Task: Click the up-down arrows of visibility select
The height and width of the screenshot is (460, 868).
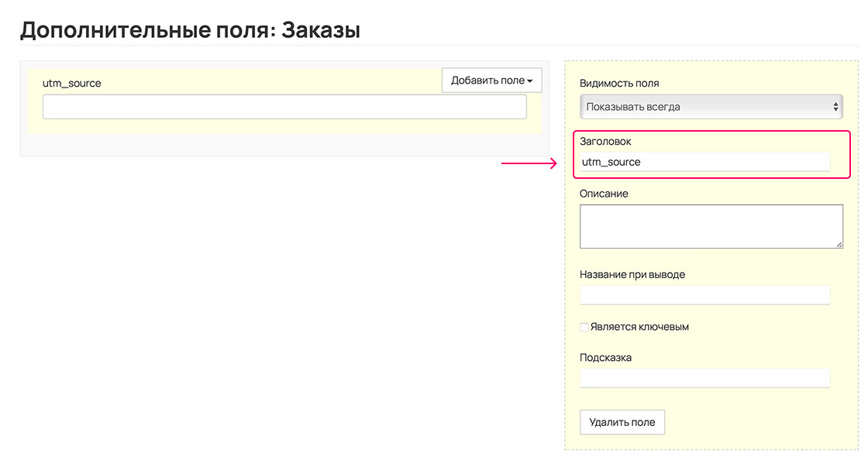Action: tap(835, 107)
